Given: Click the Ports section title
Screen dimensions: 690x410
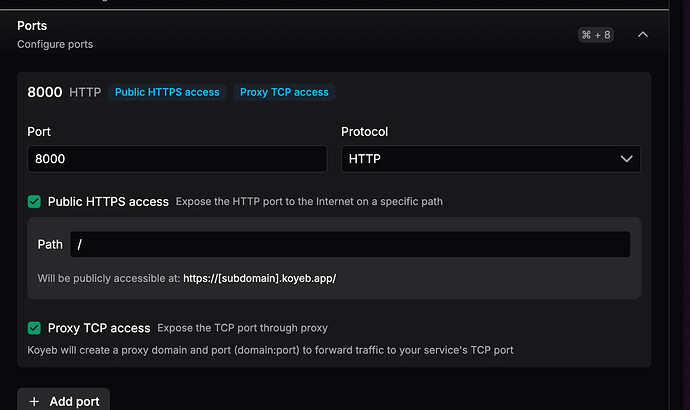Looking at the screenshot, I should point(32,25).
